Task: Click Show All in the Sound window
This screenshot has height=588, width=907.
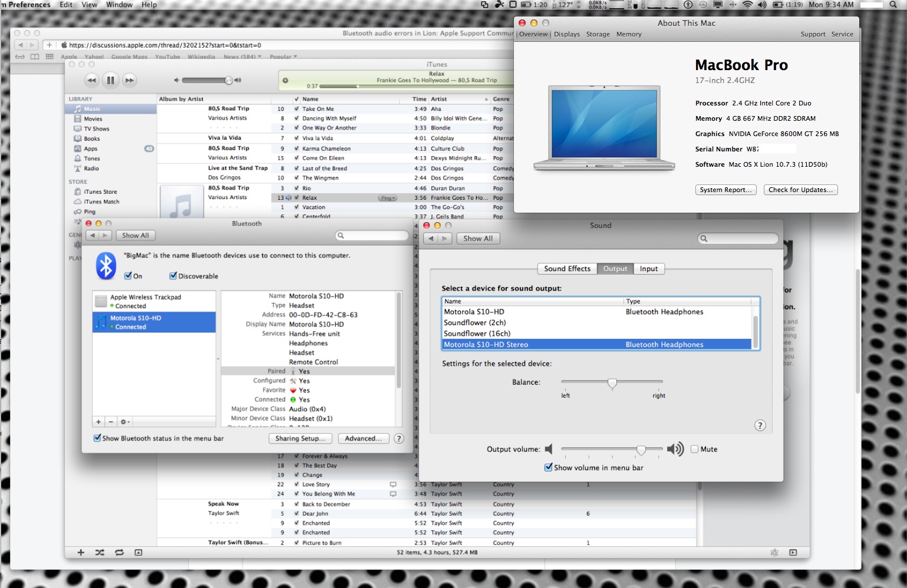Action: point(478,238)
